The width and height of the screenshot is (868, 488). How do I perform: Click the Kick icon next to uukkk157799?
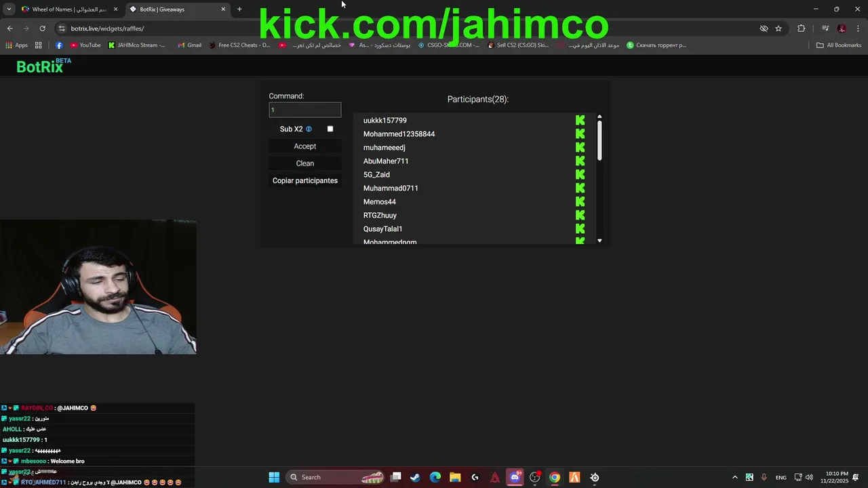pos(580,121)
